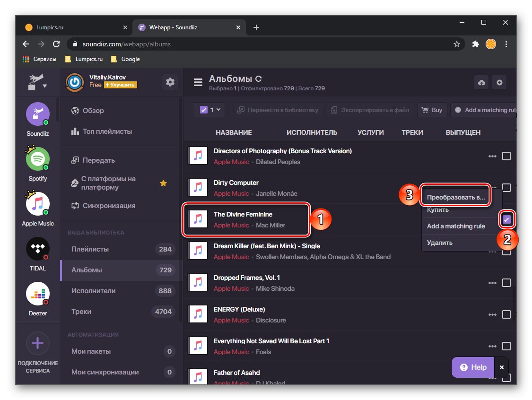Open the Обзор section
This screenshot has height=400, width=532.
[87, 111]
